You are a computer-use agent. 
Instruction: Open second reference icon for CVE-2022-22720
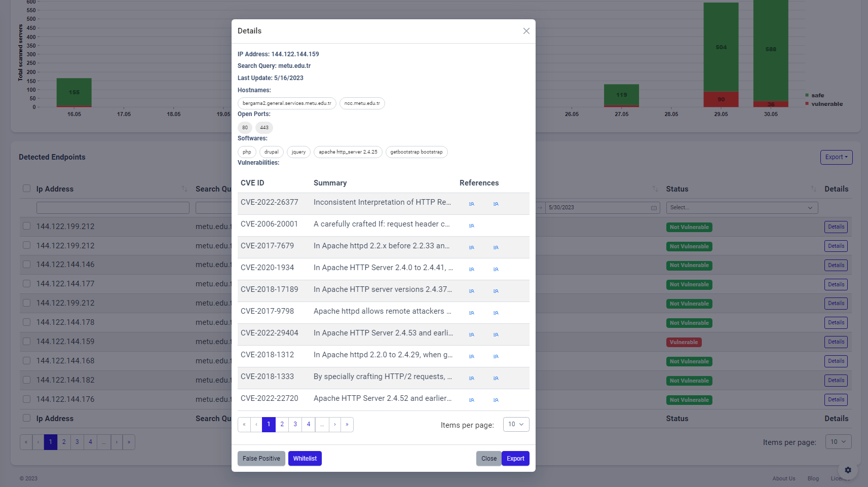pyautogui.click(x=496, y=400)
